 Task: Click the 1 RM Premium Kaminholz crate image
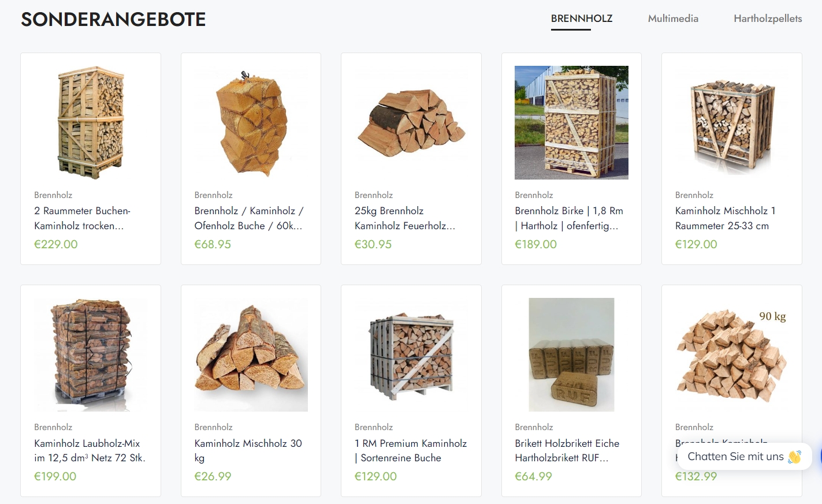pos(411,354)
